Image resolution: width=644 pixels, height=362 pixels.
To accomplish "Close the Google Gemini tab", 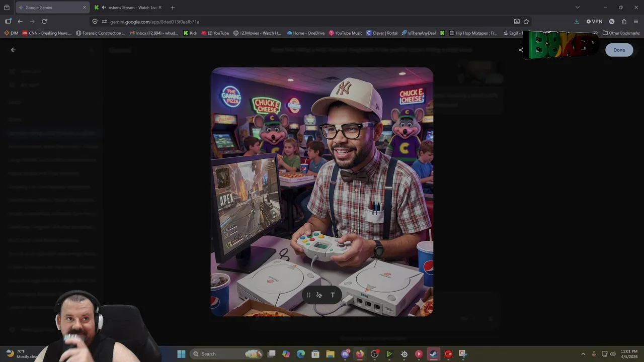I will click(84, 8).
